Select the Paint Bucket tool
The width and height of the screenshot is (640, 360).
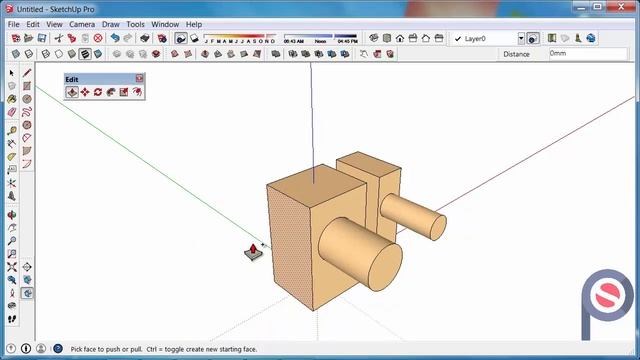(x=11, y=99)
